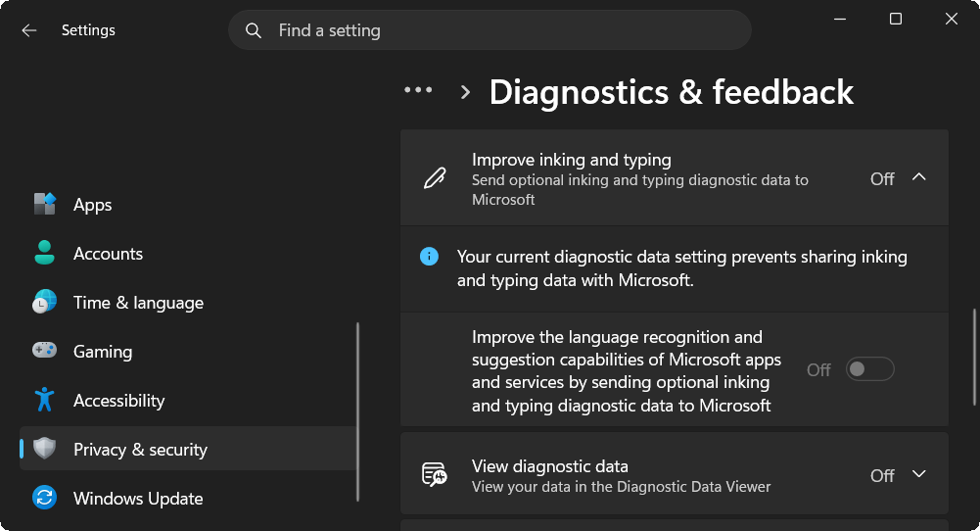Click the Accounts person icon
The image size is (980, 531).
(44, 254)
